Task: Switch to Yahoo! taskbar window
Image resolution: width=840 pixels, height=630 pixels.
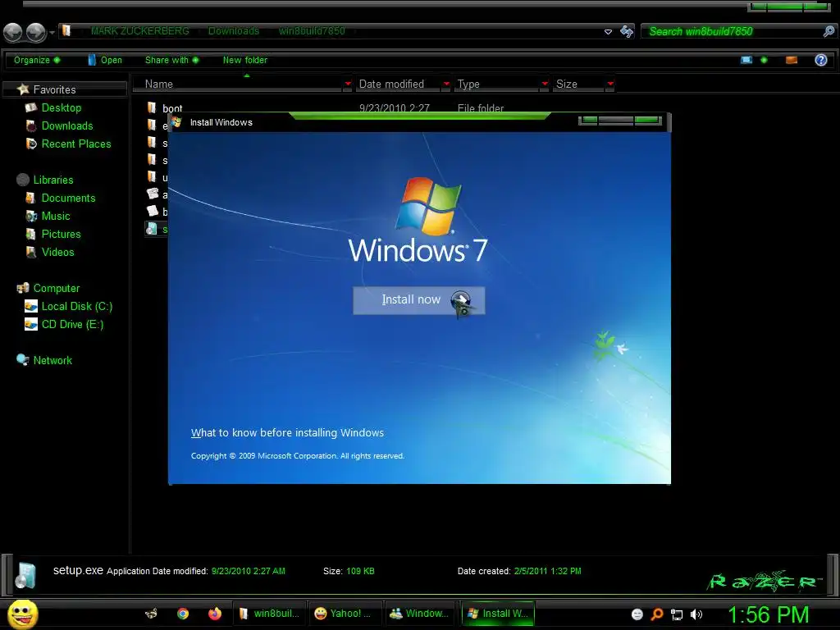Action: click(x=345, y=614)
